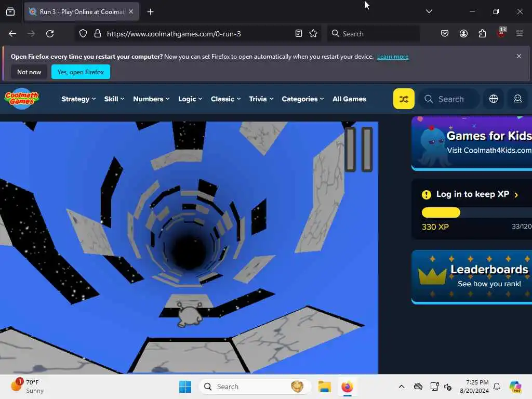Open the notification bell in taskbar
The height and width of the screenshot is (399, 532).
[x=497, y=387]
